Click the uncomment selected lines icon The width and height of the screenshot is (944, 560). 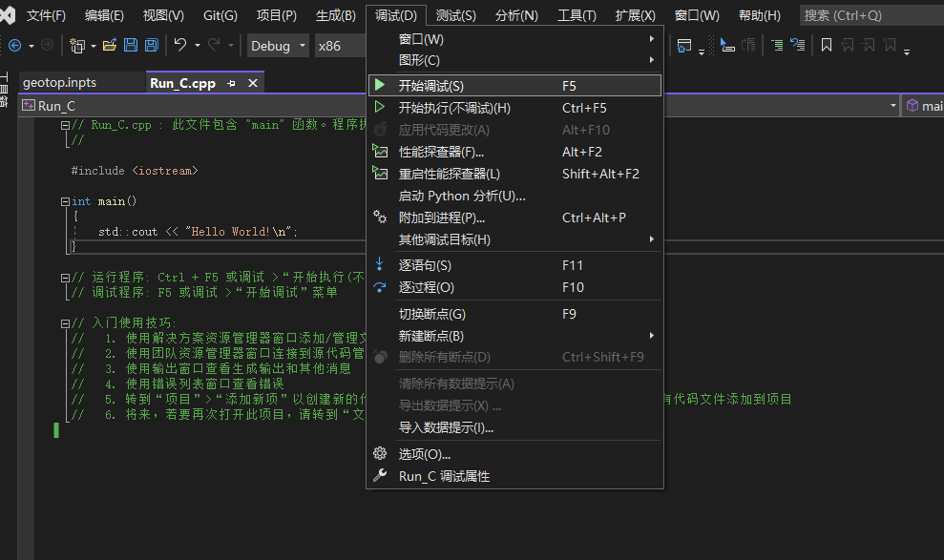[x=798, y=45]
